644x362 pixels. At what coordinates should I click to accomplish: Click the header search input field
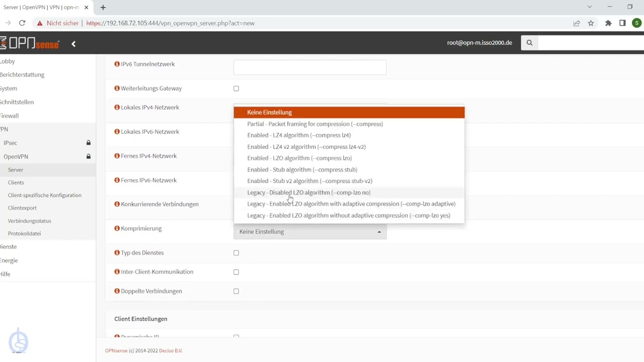pyautogui.click(x=591, y=43)
